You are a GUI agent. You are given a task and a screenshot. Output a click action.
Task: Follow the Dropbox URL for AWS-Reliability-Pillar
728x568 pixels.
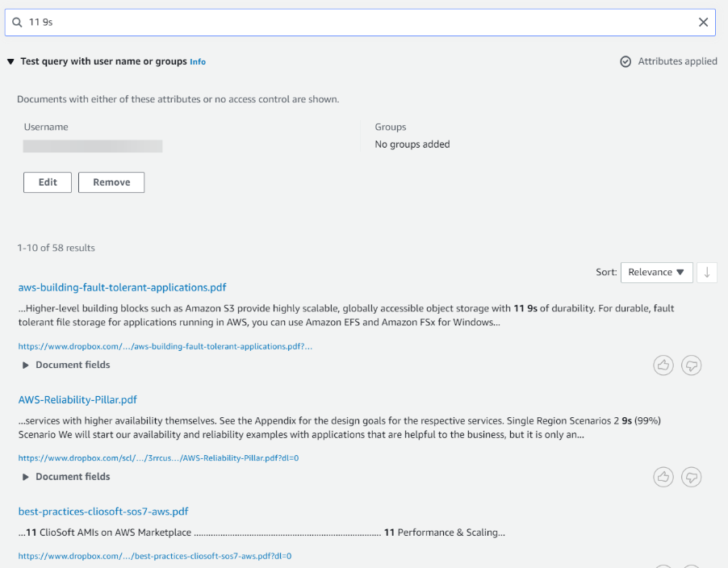pyautogui.click(x=158, y=458)
